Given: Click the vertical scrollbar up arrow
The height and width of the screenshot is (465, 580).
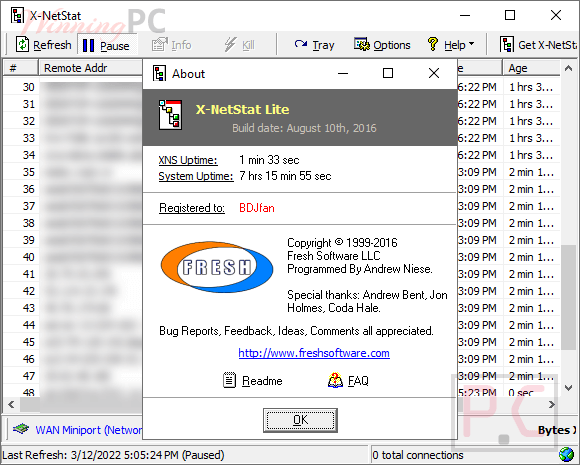Looking at the screenshot, I should [569, 68].
